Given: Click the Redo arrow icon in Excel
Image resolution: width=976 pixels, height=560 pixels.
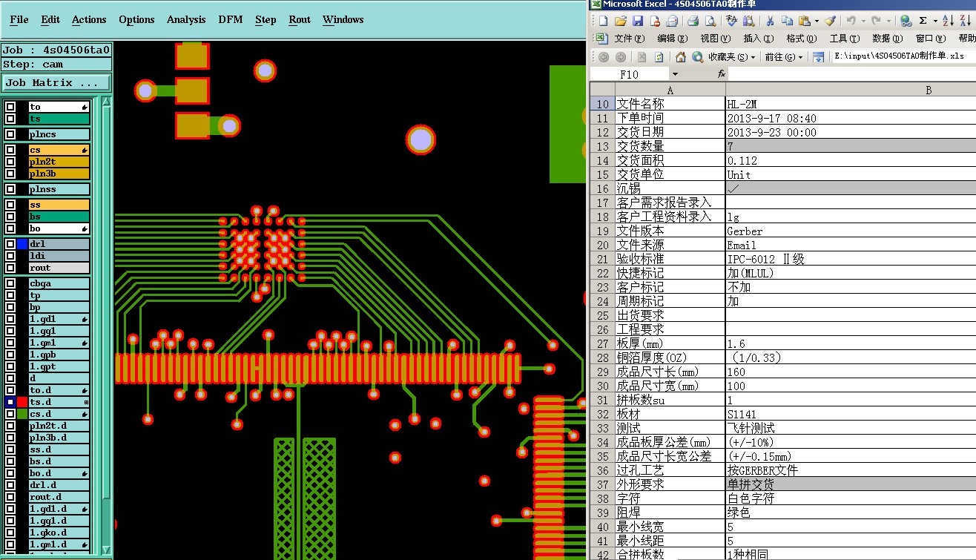Looking at the screenshot, I should (x=876, y=21).
